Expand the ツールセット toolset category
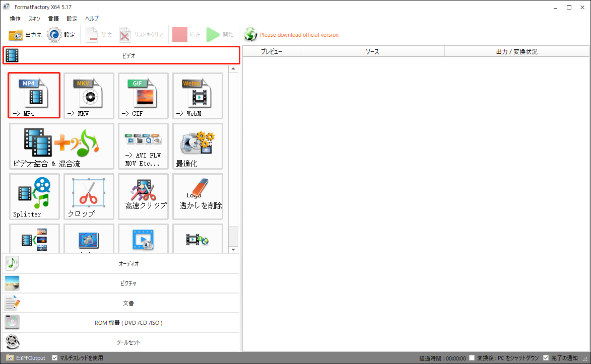The height and width of the screenshot is (364, 591). (x=121, y=342)
